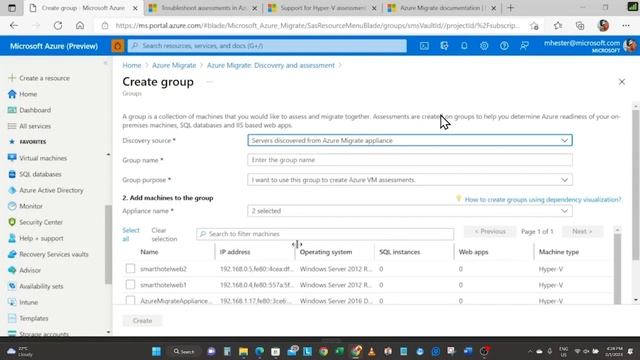The width and height of the screenshot is (640, 360).
Task: Open the mhester account menu
Action: pyautogui.click(x=590, y=46)
